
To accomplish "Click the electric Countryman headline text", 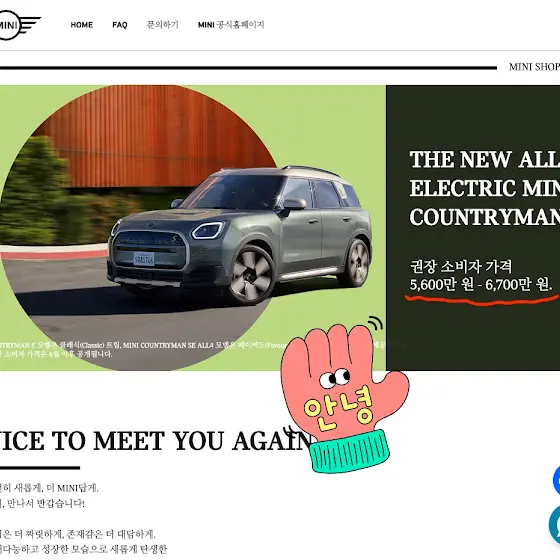I will 485,188.
